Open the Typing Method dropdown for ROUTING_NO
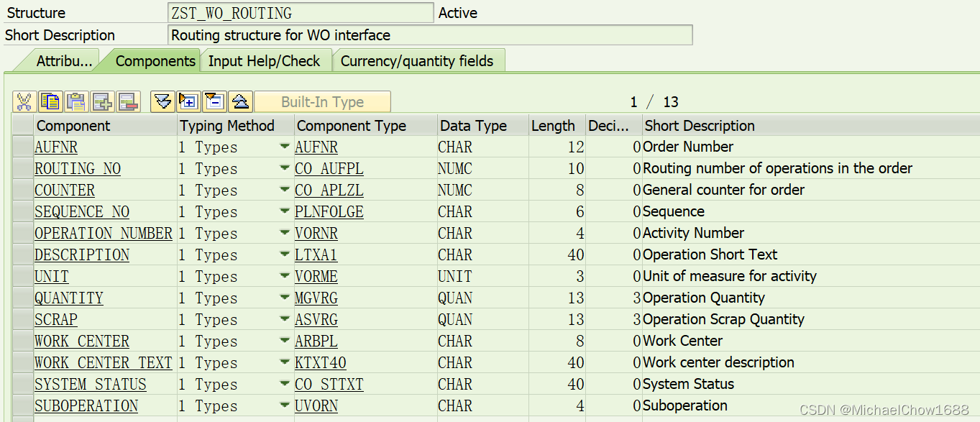Screen dimensions: 980x422 [x=285, y=168]
